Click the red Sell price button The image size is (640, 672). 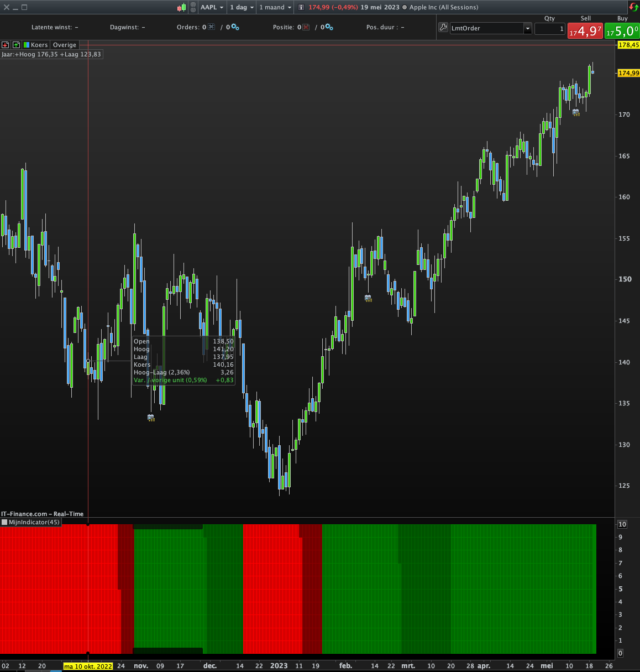[585, 31]
